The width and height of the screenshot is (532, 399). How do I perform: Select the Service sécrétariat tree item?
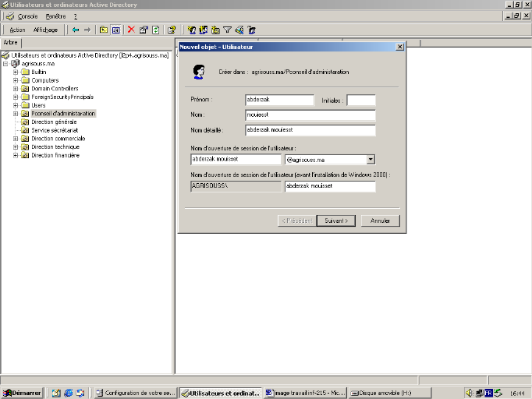55,130
